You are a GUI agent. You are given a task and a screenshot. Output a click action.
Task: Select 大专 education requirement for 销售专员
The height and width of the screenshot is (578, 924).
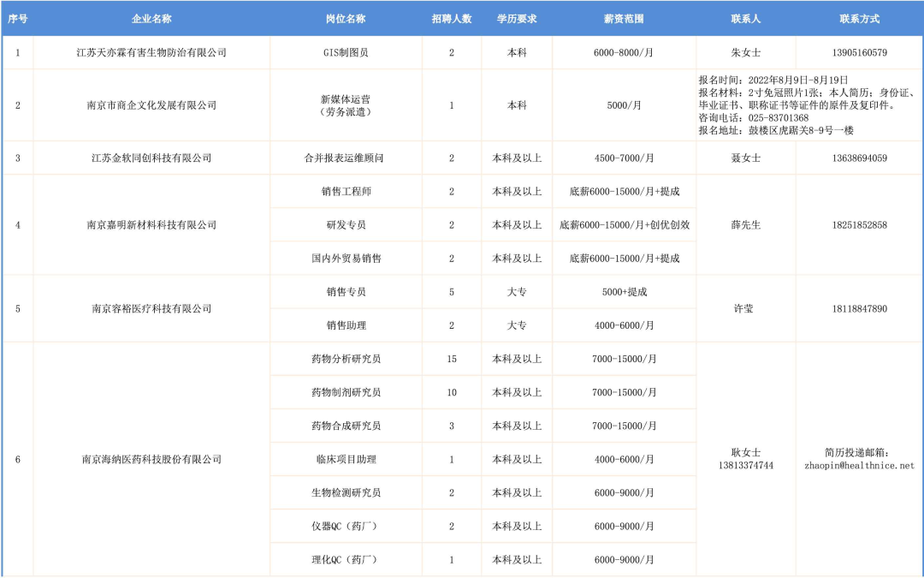coord(518,292)
